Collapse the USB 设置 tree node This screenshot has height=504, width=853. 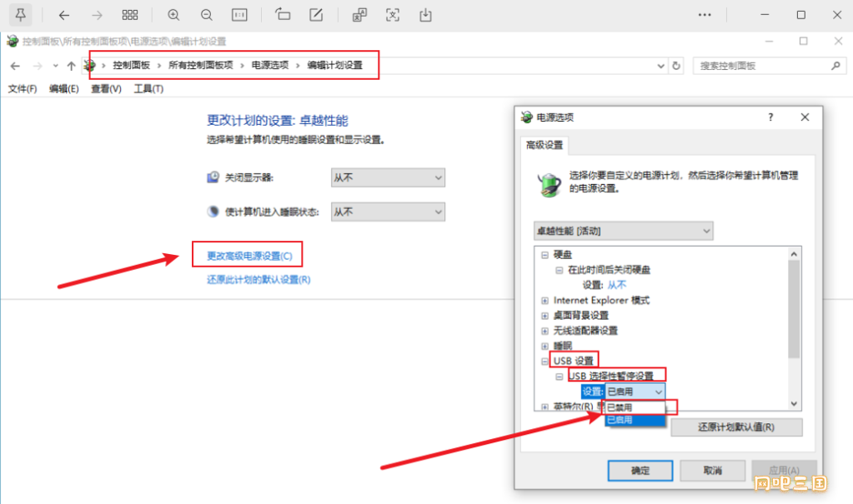click(x=544, y=361)
